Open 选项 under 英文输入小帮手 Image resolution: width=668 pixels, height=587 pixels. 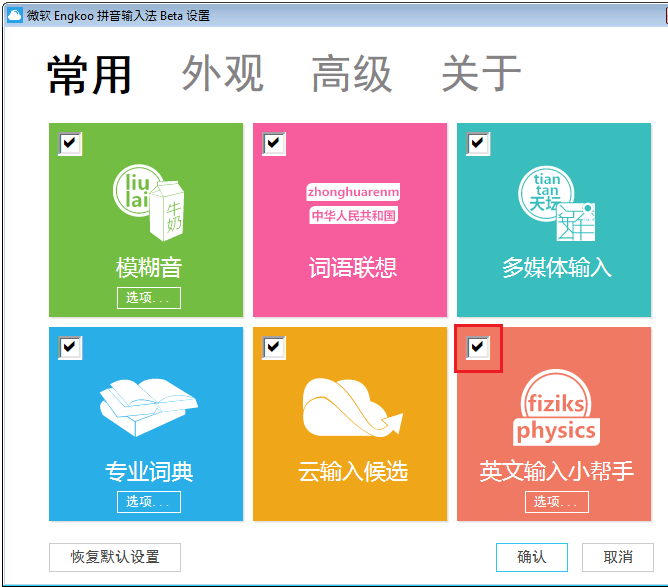(x=556, y=501)
